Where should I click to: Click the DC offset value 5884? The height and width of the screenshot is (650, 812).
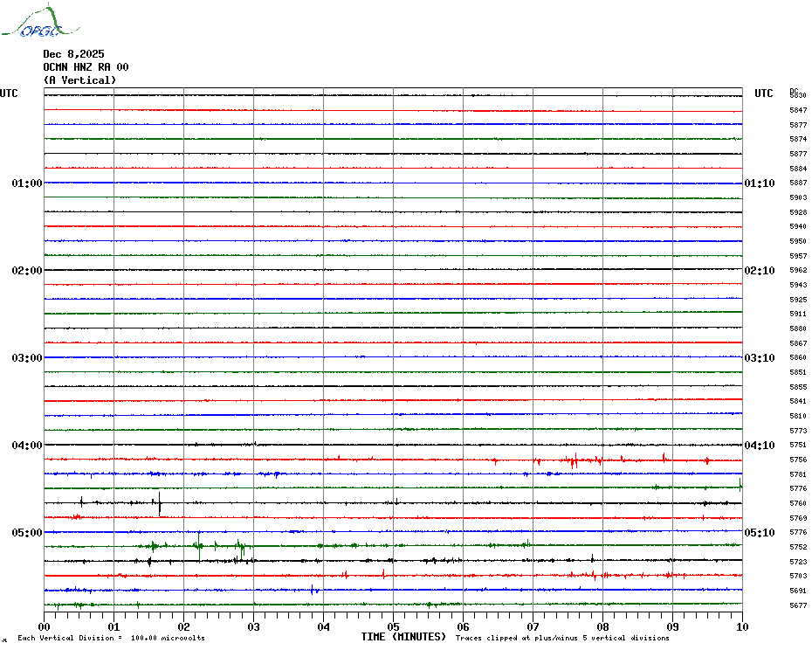coord(798,169)
